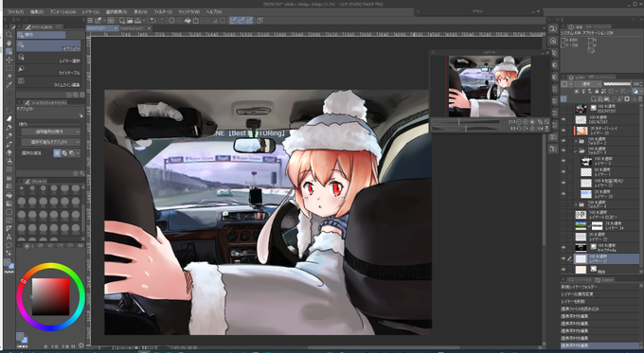This screenshot has height=353, width=644.
Task: Click the command bar hamburger menu icon
Action: tap(90, 20)
